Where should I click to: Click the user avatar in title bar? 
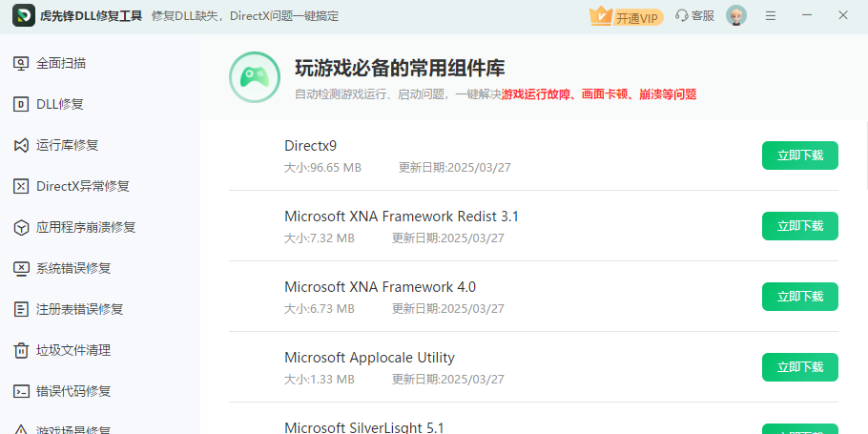[x=736, y=16]
